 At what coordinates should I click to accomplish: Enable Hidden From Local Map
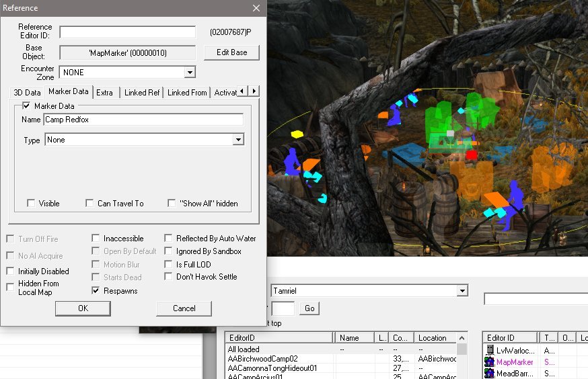click(11, 288)
